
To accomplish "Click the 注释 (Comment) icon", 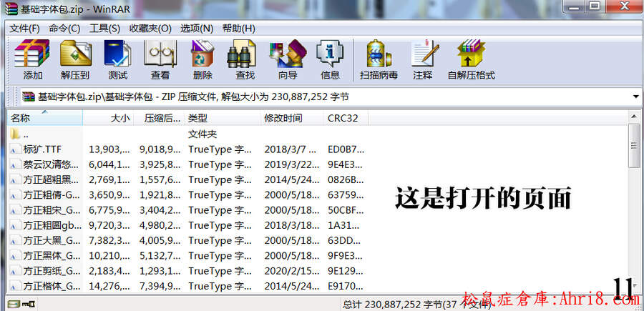I will [x=422, y=59].
